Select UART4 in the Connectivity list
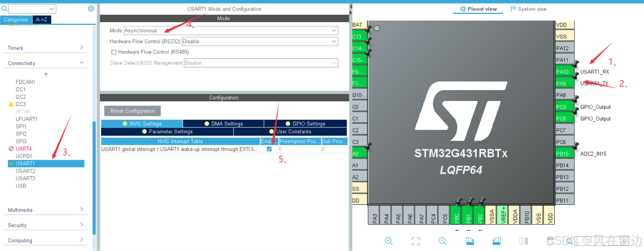The width and height of the screenshot is (644, 251). (23, 149)
